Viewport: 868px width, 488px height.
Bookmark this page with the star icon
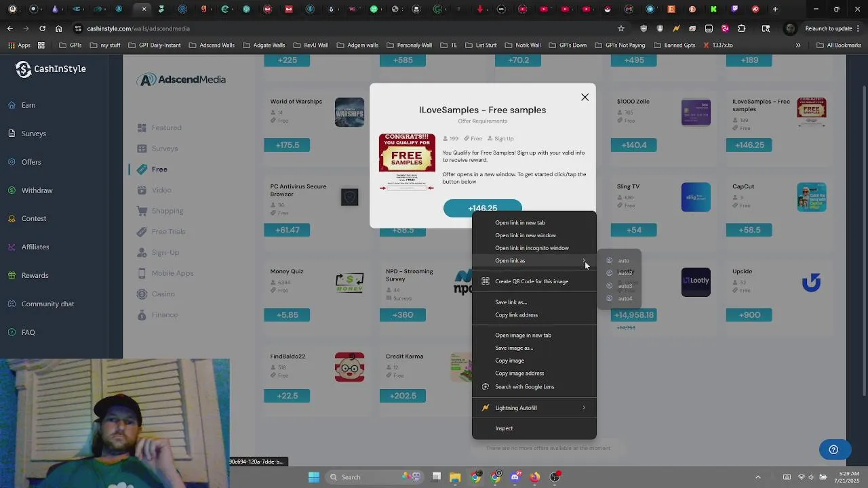point(620,28)
